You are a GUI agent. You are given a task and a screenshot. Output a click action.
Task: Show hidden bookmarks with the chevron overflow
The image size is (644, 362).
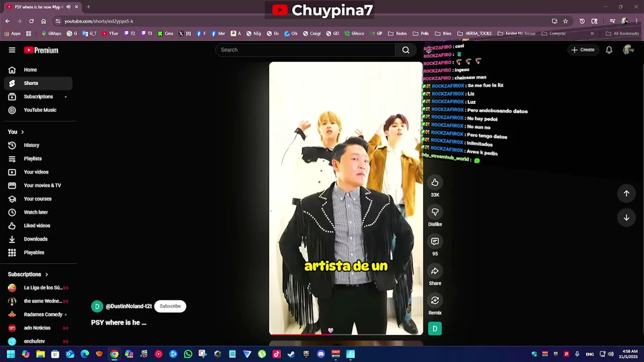pos(592,34)
